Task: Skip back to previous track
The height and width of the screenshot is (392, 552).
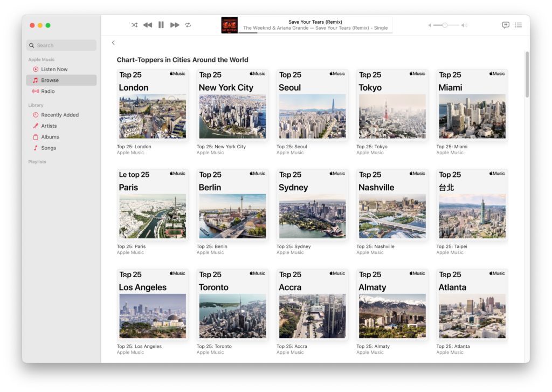Action: coord(147,25)
